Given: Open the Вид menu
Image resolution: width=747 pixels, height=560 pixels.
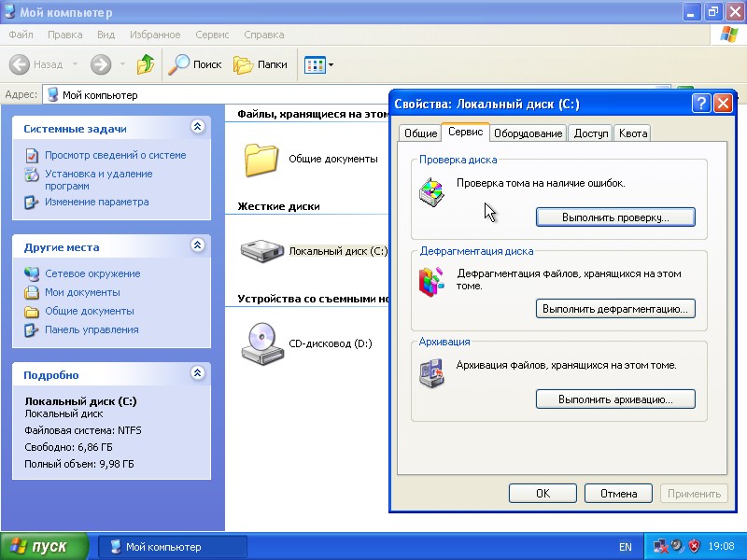Looking at the screenshot, I should 106,35.
